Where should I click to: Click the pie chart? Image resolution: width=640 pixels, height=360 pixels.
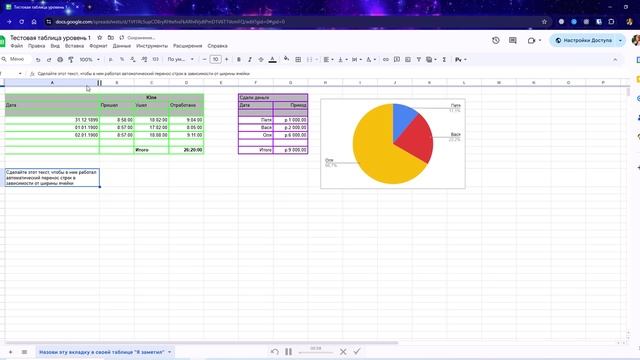point(393,144)
